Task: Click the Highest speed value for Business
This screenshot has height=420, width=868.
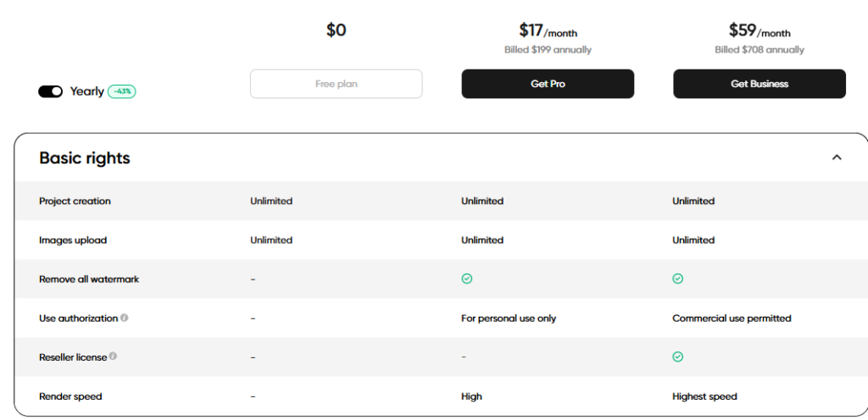Action: pos(704,396)
